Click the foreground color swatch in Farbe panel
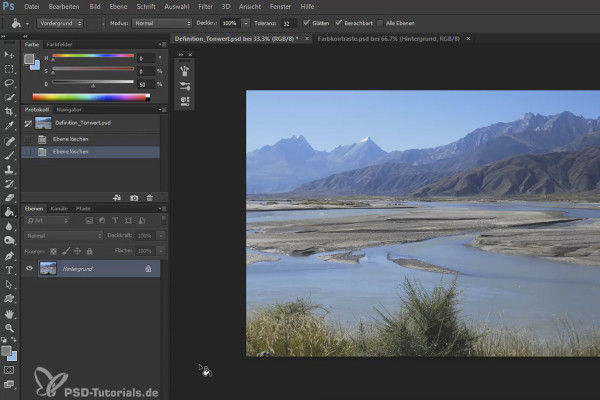The width and height of the screenshot is (600, 400). click(29, 59)
